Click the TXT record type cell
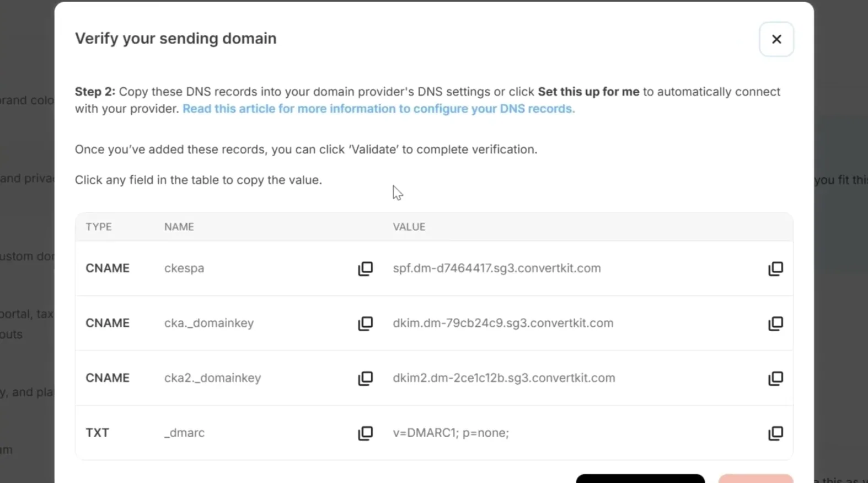This screenshot has height=483, width=868. 97,433
